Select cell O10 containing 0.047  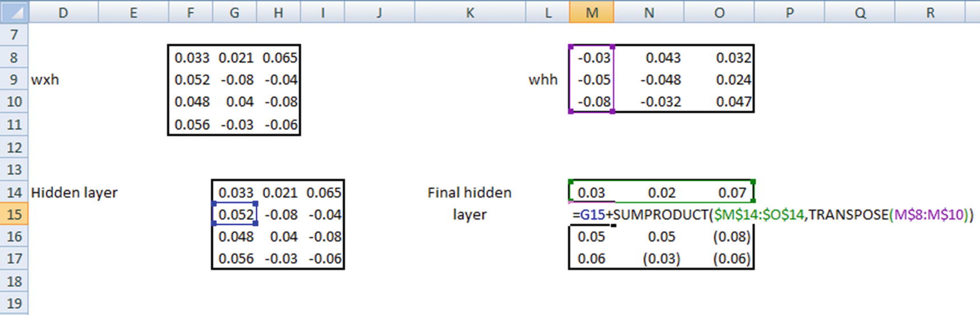[719, 102]
